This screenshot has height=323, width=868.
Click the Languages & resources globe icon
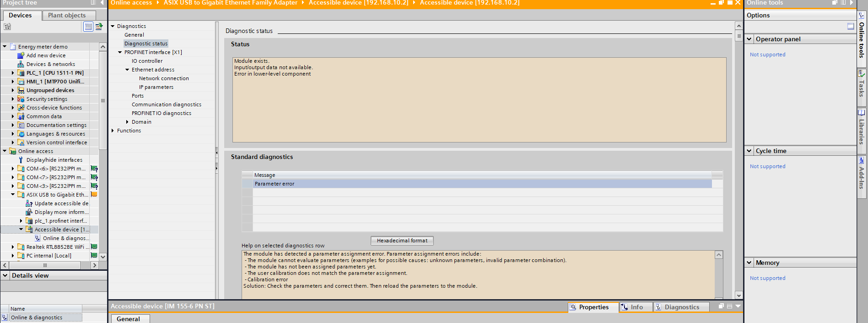pos(21,134)
